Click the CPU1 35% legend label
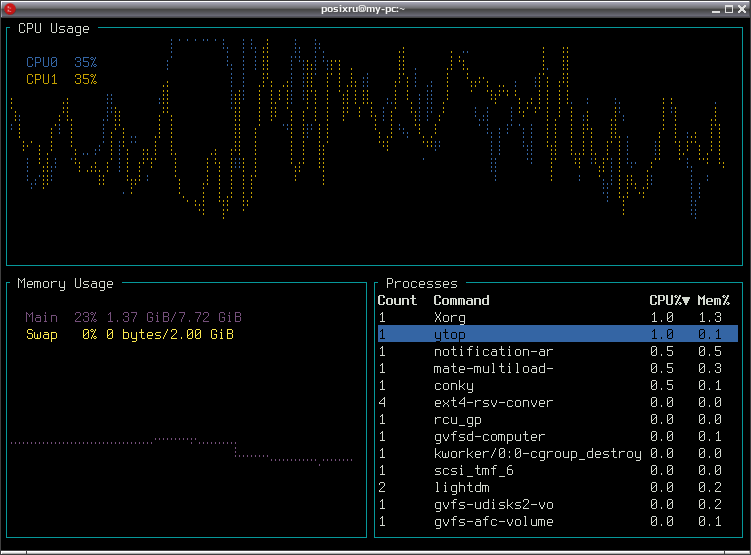Screen dimensions: 751x555 point(61,79)
